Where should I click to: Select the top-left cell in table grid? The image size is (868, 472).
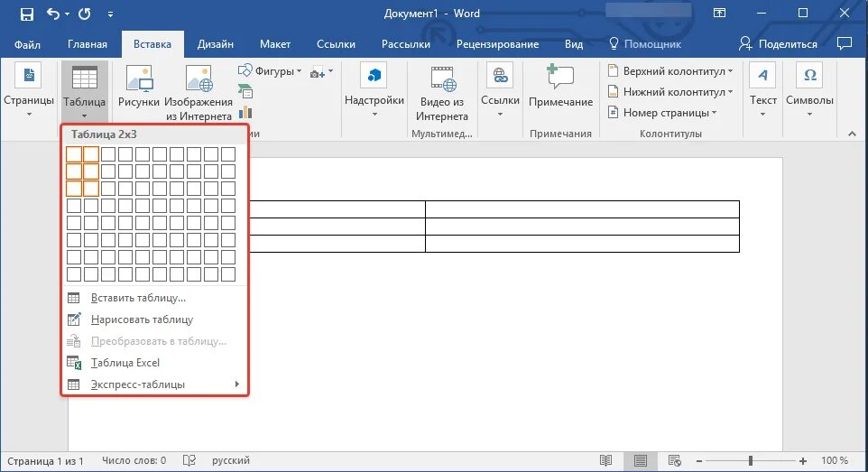pos(74,154)
